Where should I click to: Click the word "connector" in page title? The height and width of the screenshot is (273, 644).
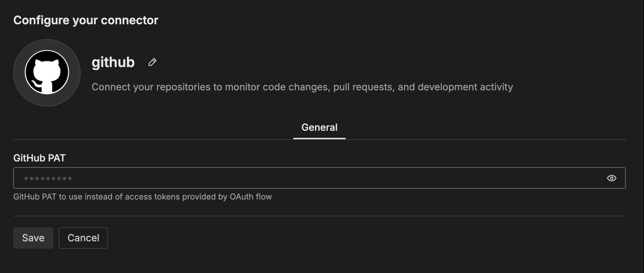[x=129, y=20]
